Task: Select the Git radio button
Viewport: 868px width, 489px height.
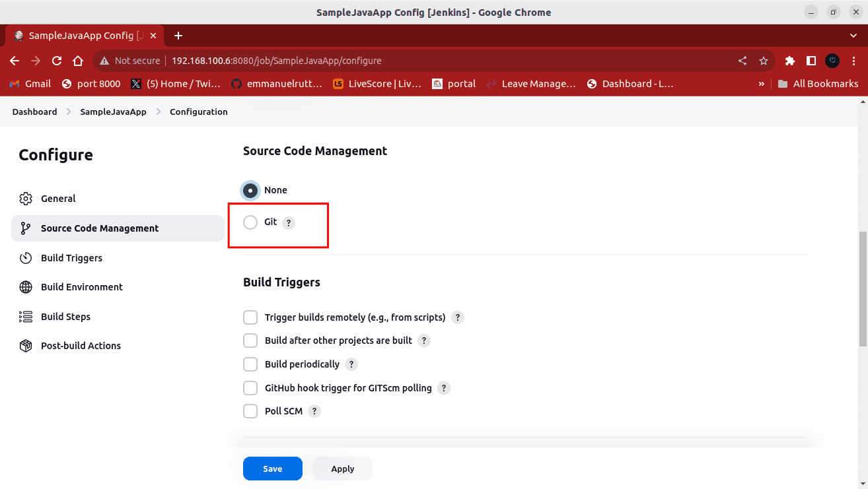Action: click(250, 222)
